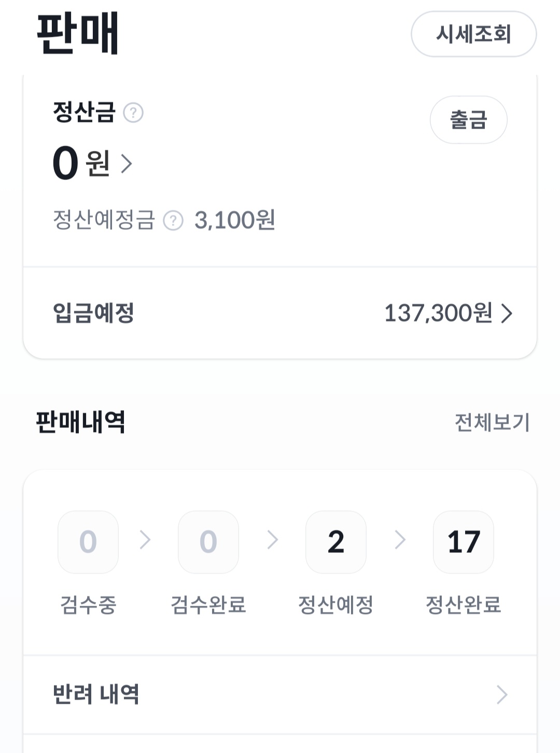Screen dimensions: 560x753
Task: Select the 검수완료 count box showing 0
Action: click(x=208, y=542)
